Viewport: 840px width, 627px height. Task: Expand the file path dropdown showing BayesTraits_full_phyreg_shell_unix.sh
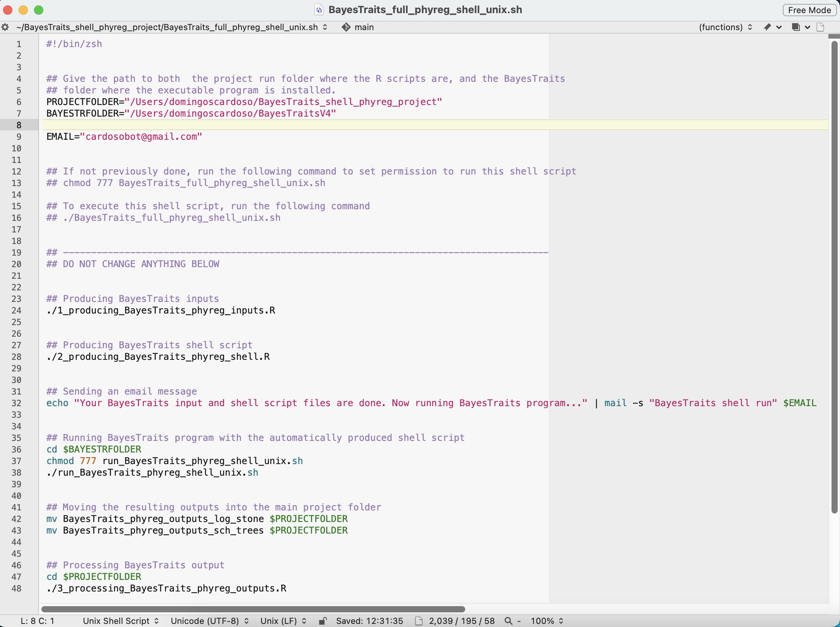170,27
